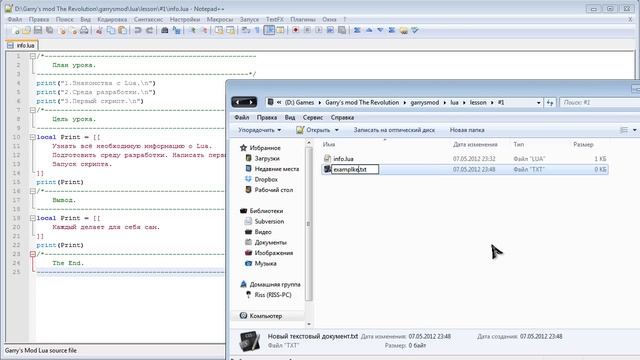Select the info.lua tab in Notepad++
The width and height of the screenshot is (640, 360).
(x=22, y=45)
